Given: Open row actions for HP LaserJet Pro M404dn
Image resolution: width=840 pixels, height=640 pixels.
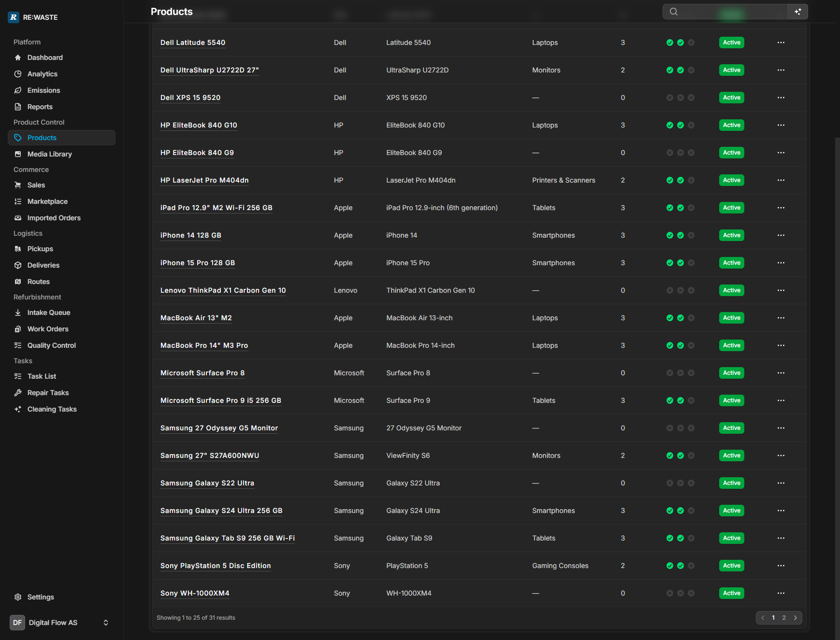Looking at the screenshot, I should (781, 180).
